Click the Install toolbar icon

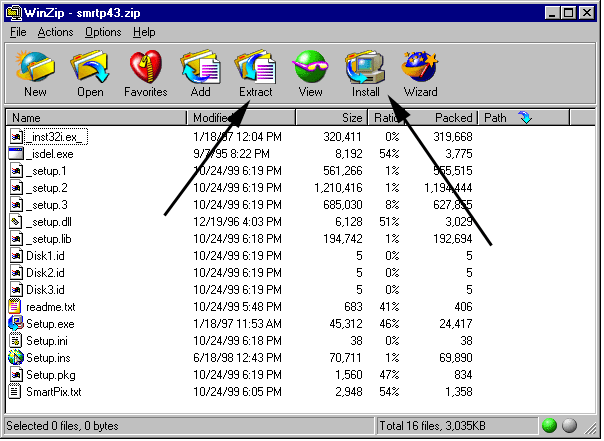point(365,67)
